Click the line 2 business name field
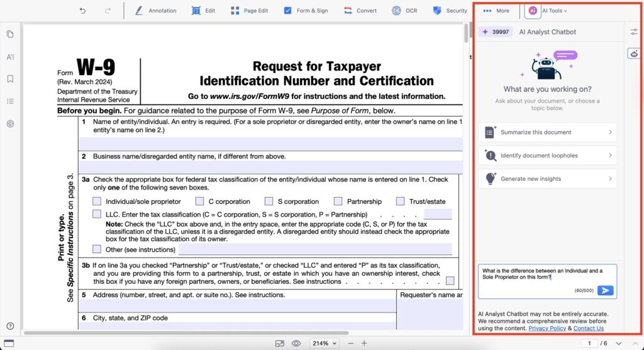 tap(270, 167)
